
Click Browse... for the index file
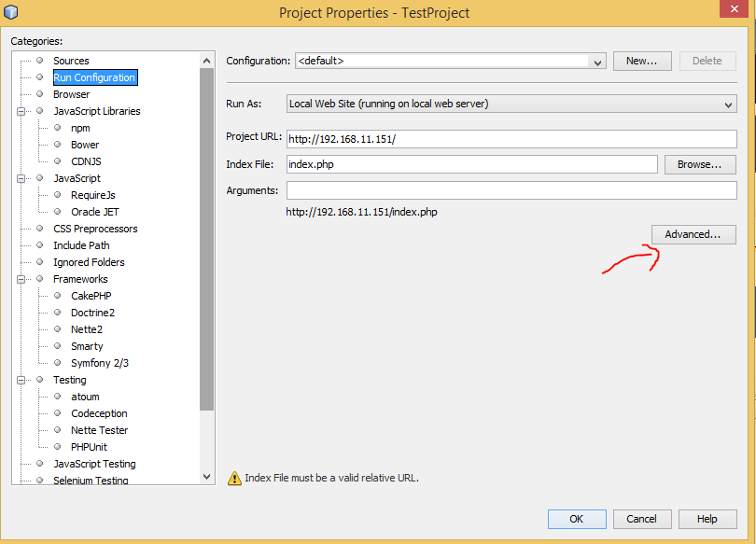[700, 164]
